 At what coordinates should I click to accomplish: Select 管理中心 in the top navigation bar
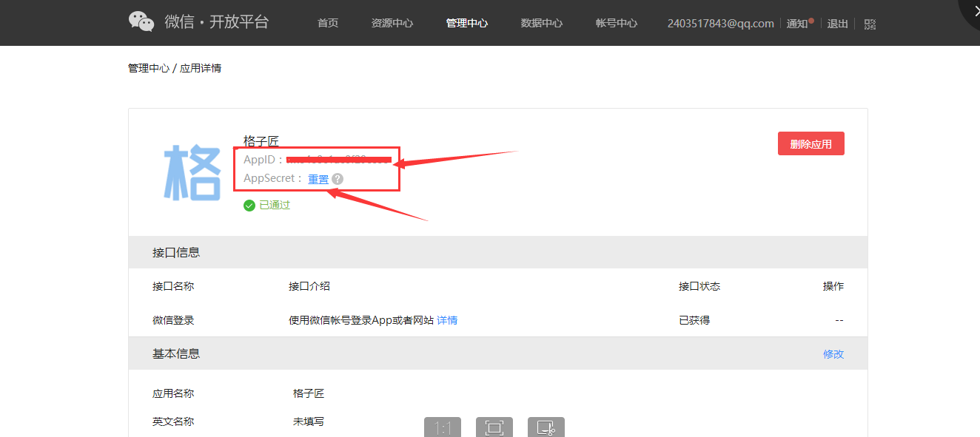(467, 23)
